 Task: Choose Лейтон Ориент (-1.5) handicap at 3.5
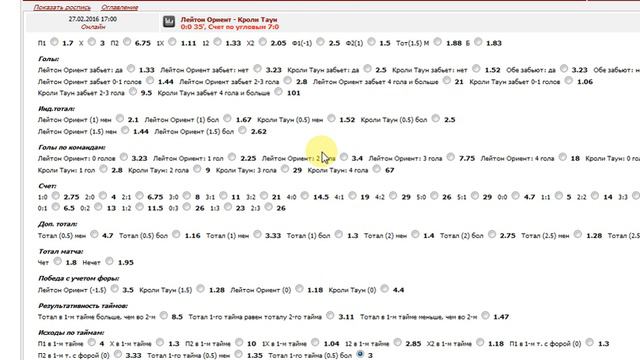(115, 289)
